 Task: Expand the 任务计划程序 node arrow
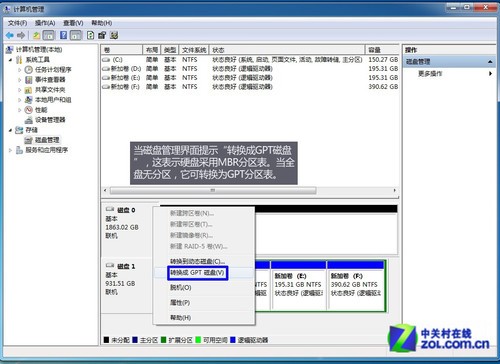tap(19, 70)
